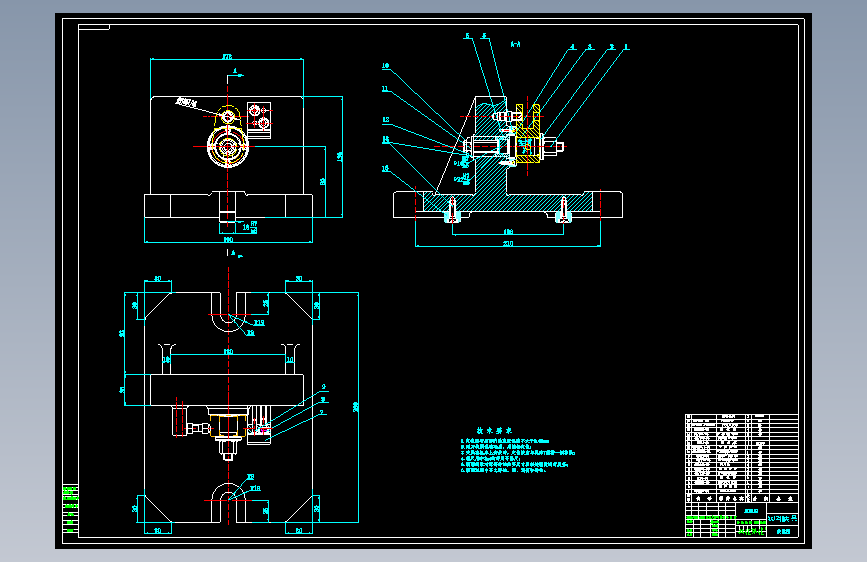Screen dimensions: 867x562
Task: Select balloon number 4 in section view
Action: [573, 47]
